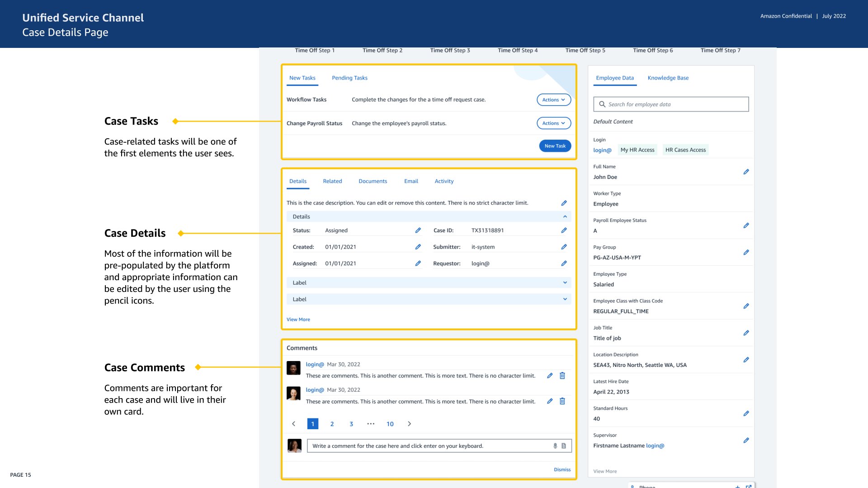Click pencil icon next to Status Assigned
Image resolution: width=868 pixels, height=488 pixels.
click(x=418, y=230)
